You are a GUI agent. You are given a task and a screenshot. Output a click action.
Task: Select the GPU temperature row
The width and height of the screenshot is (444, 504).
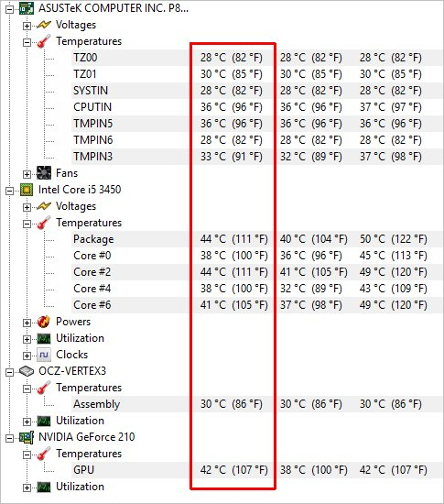click(x=257, y=470)
